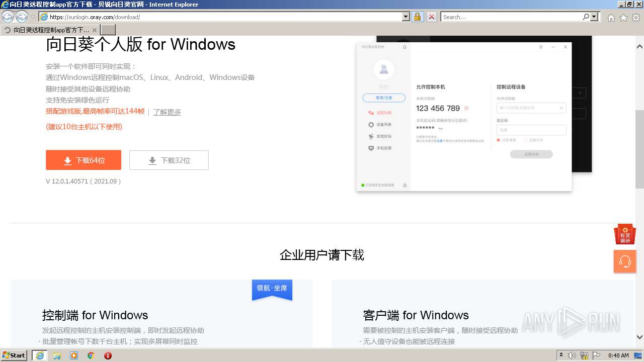Open the search provider dropdown arrow

(x=595, y=17)
